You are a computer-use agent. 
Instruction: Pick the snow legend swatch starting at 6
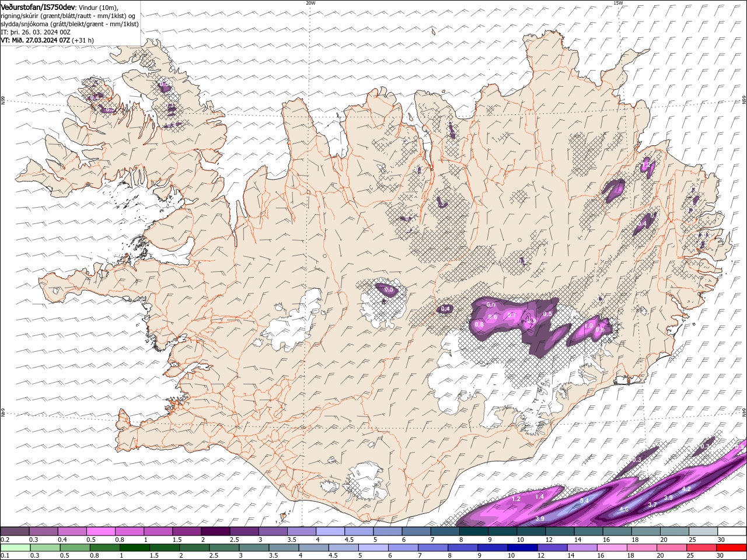click(416, 531)
